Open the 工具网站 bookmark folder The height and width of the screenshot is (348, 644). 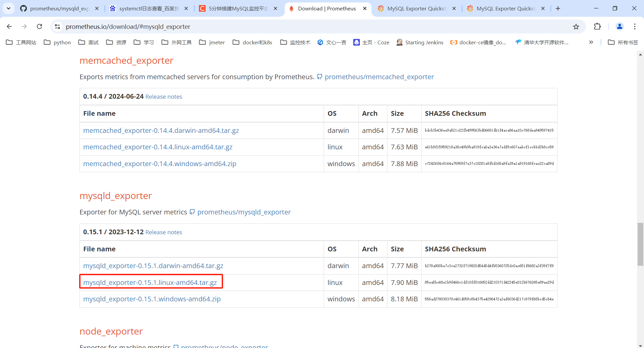pos(21,42)
